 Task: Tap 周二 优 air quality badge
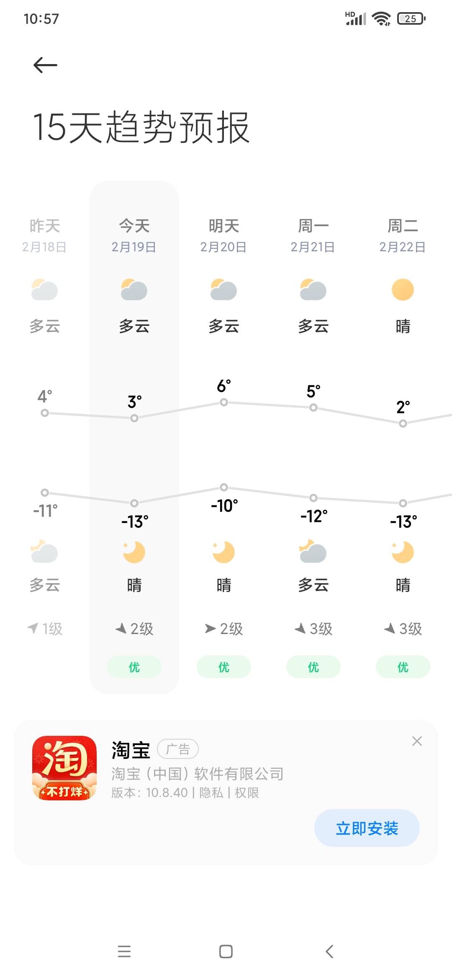[403, 667]
